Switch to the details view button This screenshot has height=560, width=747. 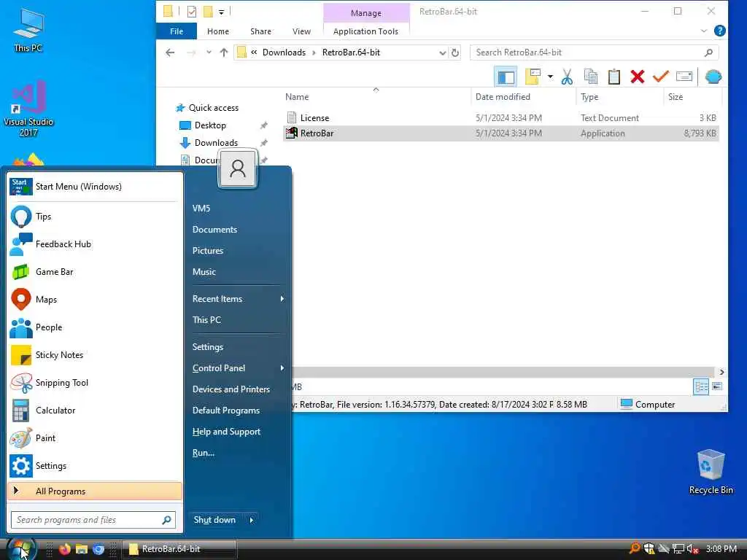coord(701,386)
